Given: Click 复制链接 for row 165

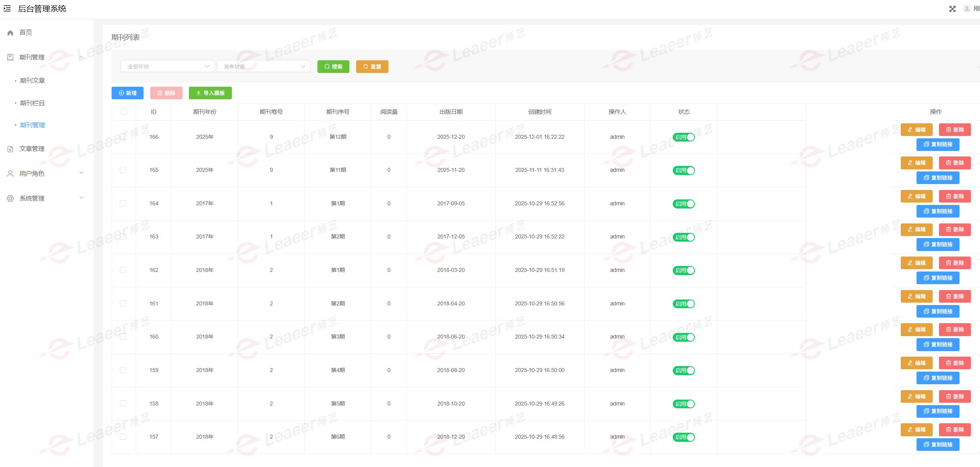Looking at the screenshot, I should pyautogui.click(x=937, y=178).
